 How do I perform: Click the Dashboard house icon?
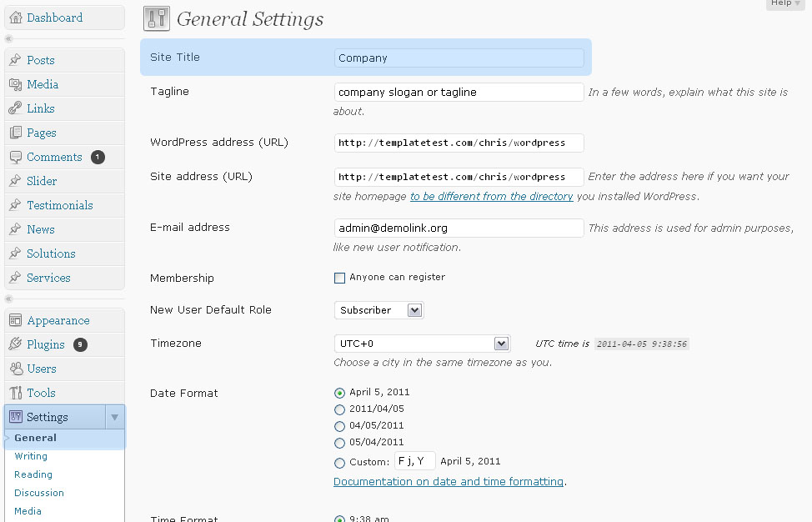tap(15, 18)
